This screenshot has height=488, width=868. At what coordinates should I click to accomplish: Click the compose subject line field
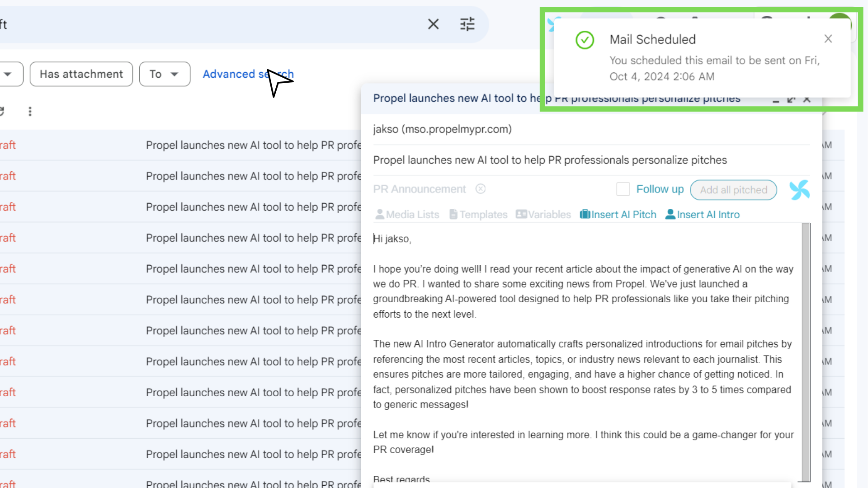591,160
